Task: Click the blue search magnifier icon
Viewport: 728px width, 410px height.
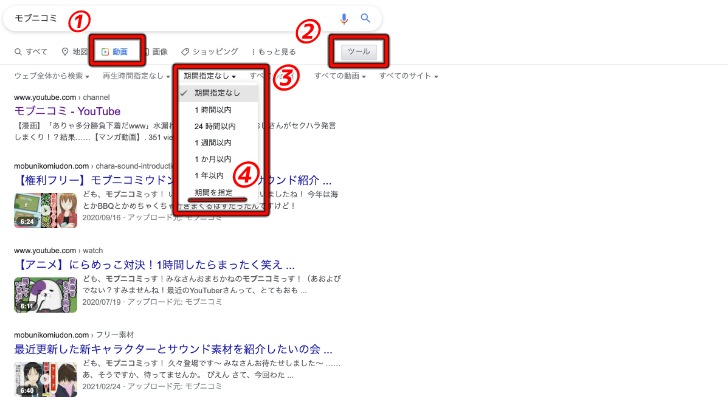Action: [x=365, y=18]
